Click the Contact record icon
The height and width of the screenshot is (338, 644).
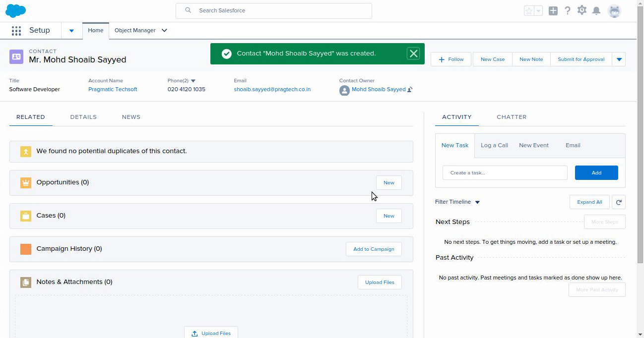(16, 56)
